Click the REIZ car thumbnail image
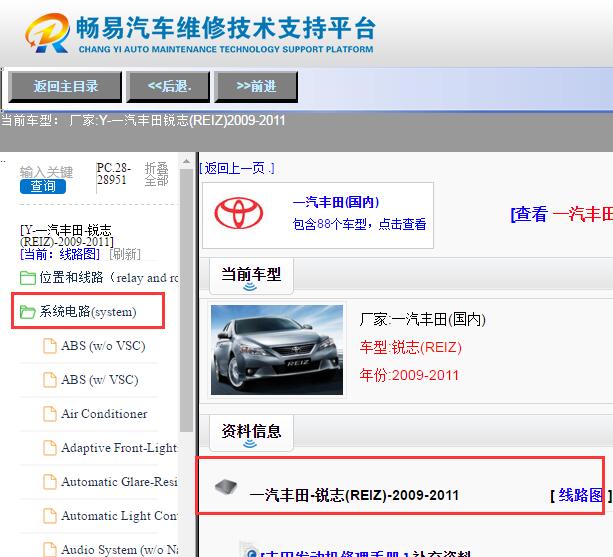Viewport: 613px width, 557px height. tap(277, 350)
